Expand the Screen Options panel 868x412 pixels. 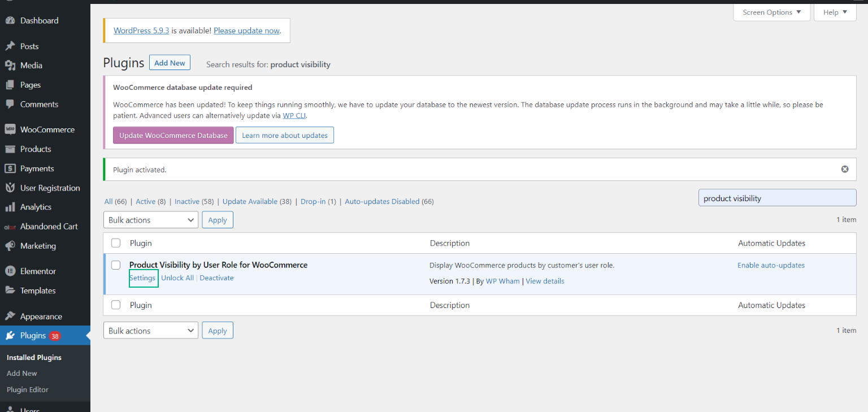[771, 12]
